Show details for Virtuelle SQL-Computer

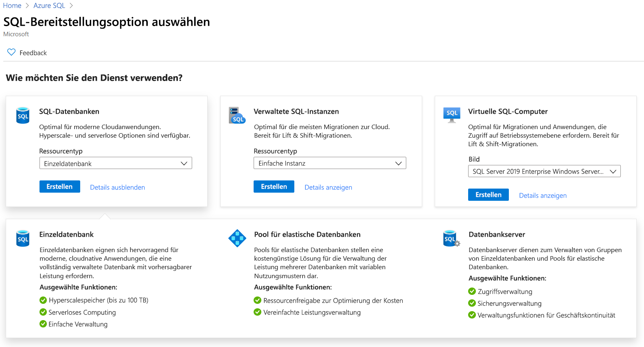[x=543, y=195]
